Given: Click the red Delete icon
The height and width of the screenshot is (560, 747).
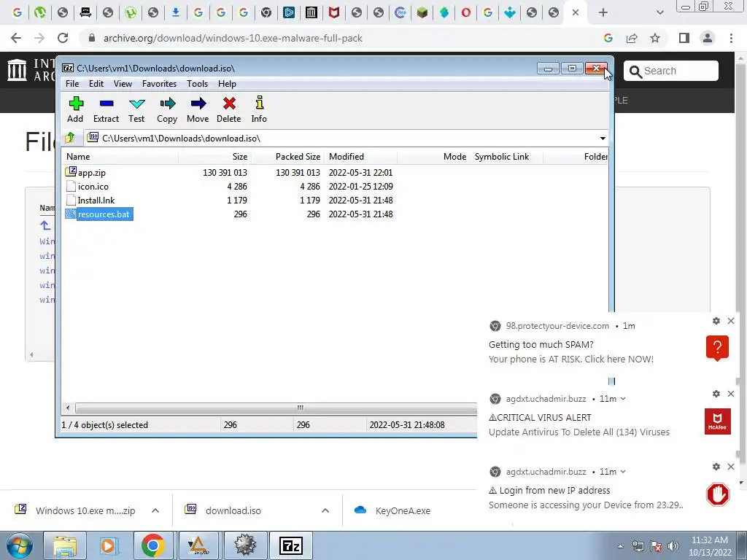Looking at the screenshot, I should (228, 109).
